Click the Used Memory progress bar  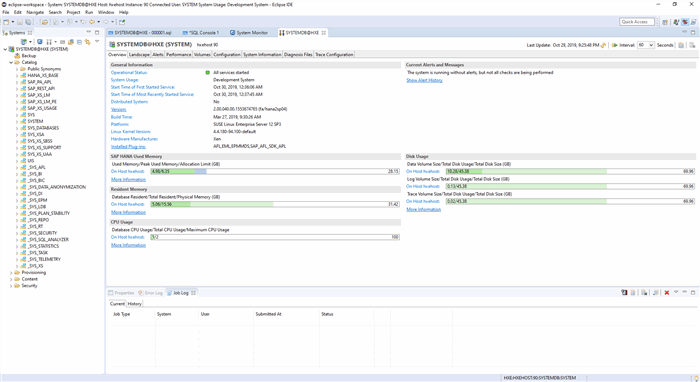(x=275, y=171)
